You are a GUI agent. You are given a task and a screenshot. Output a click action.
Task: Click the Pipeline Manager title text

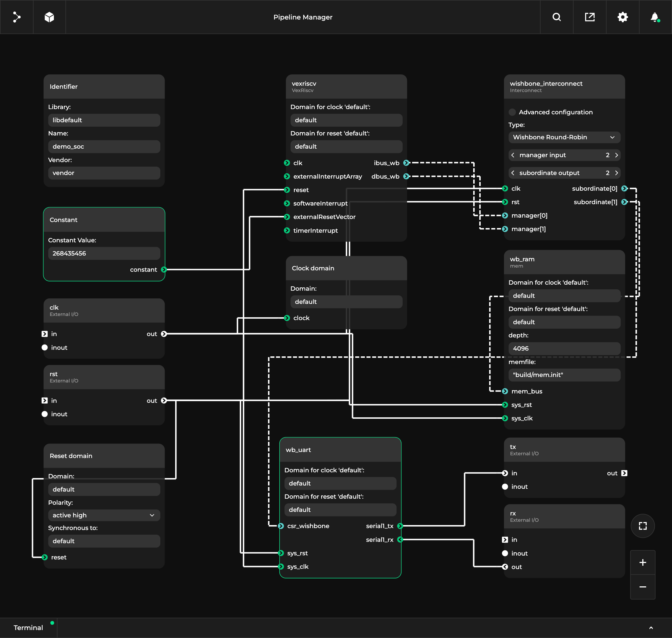[303, 17]
